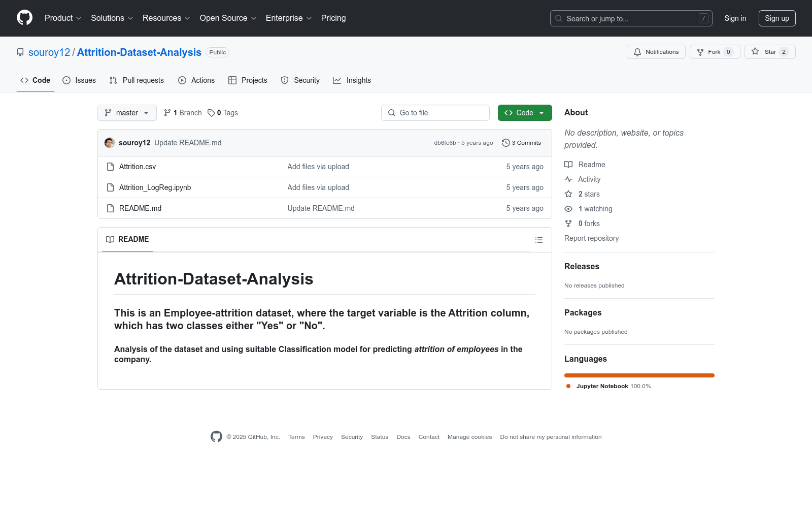Click the Notifications bell icon
The image size is (812, 508).
[637, 52]
